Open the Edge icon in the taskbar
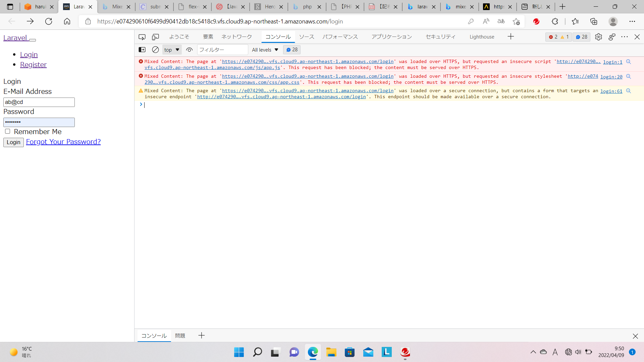The height and width of the screenshot is (362, 644). coord(313,352)
